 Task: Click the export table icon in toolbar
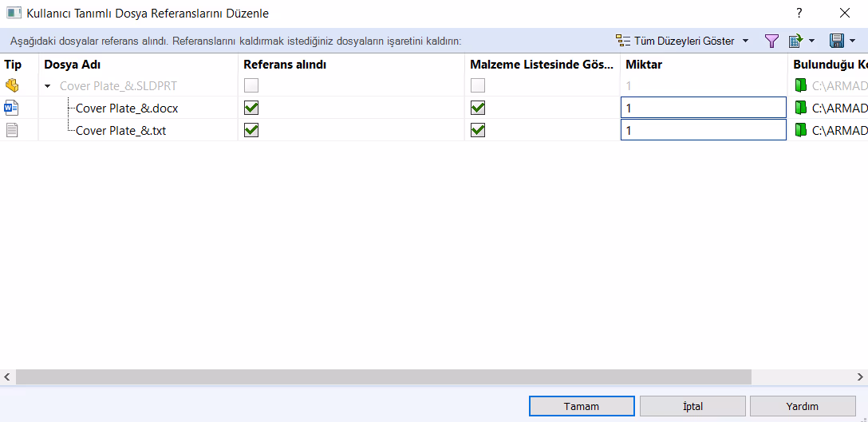click(795, 41)
